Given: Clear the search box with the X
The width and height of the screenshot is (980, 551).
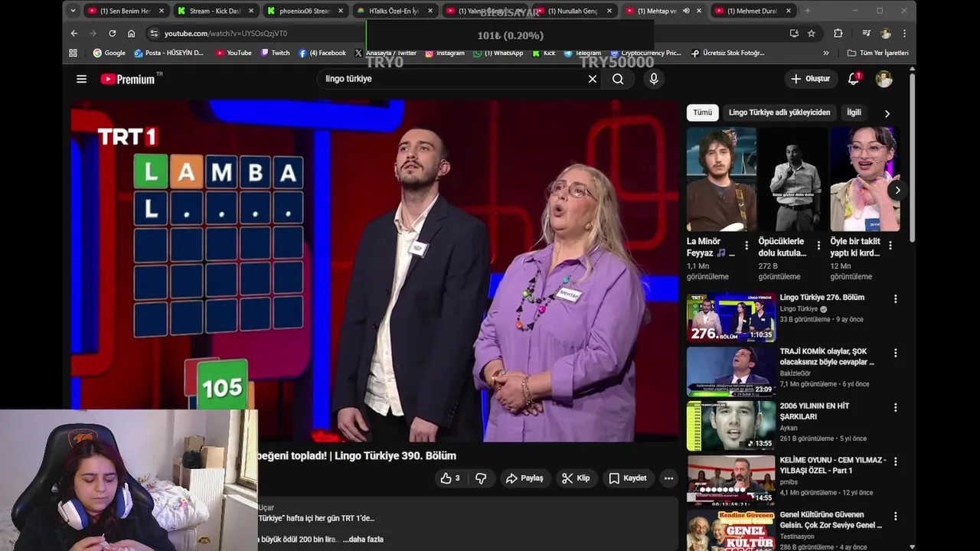Looking at the screenshot, I should (x=592, y=79).
